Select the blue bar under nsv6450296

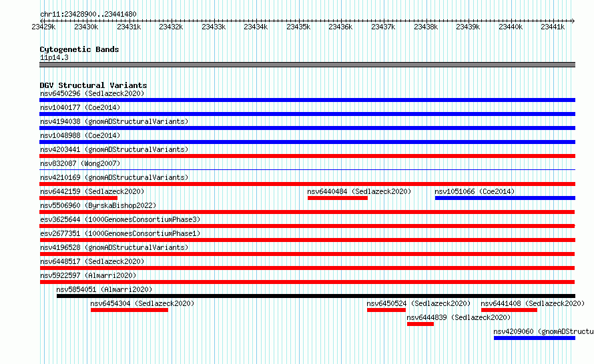(307, 100)
